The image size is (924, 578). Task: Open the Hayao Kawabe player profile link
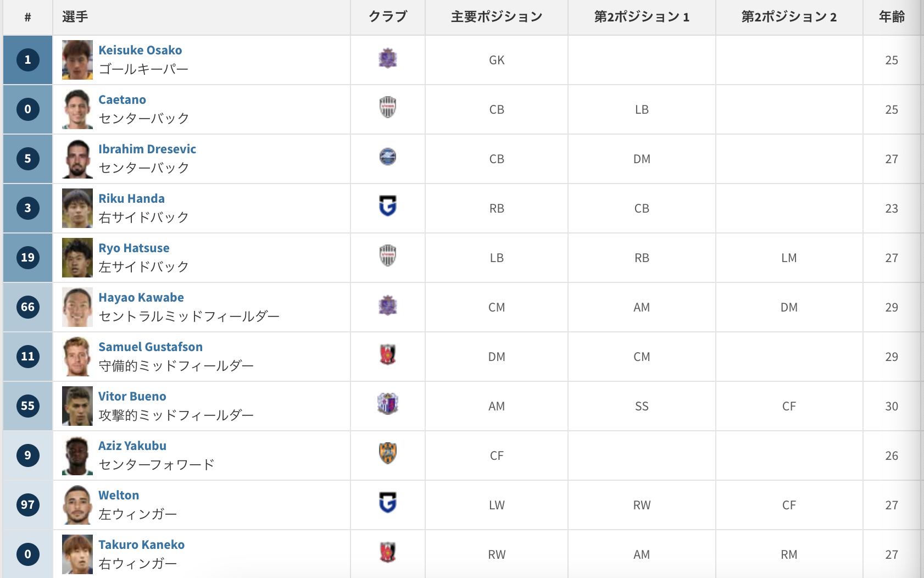coord(141,297)
